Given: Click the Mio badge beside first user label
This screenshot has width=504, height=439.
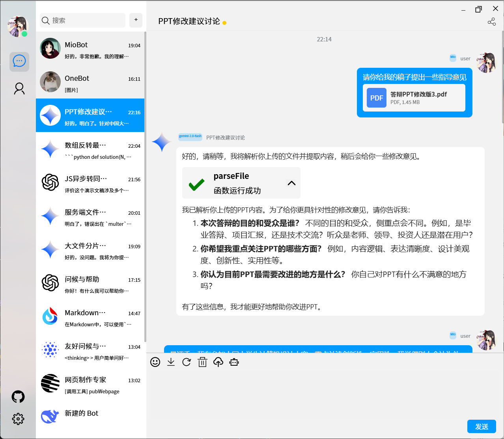Looking at the screenshot, I should pos(453,58).
